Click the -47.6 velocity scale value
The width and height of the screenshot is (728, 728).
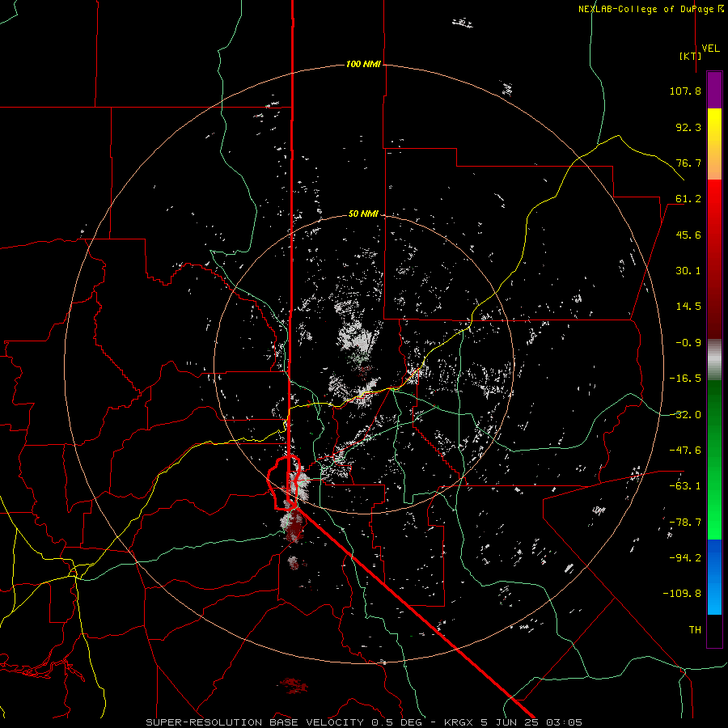(x=685, y=451)
